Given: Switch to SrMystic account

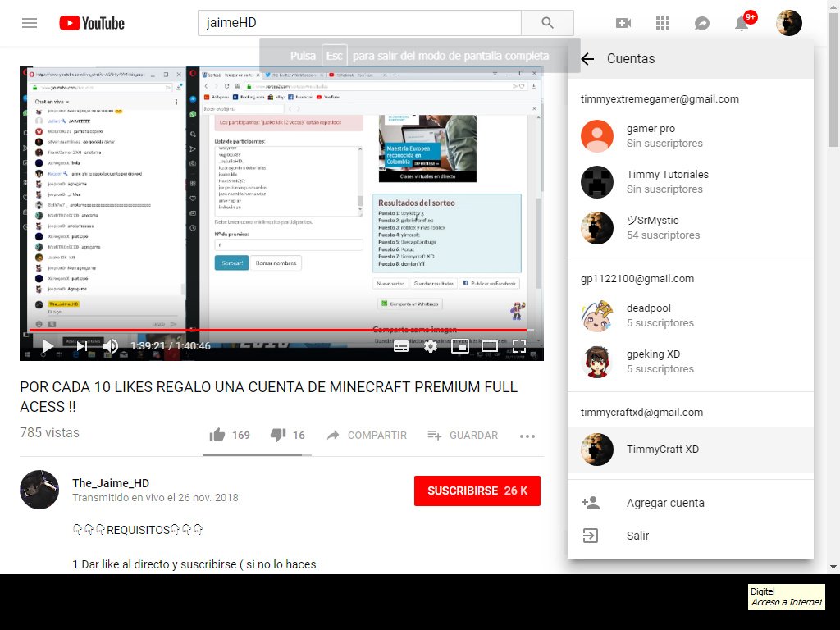Looking at the screenshot, I should (x=691, y=228).
